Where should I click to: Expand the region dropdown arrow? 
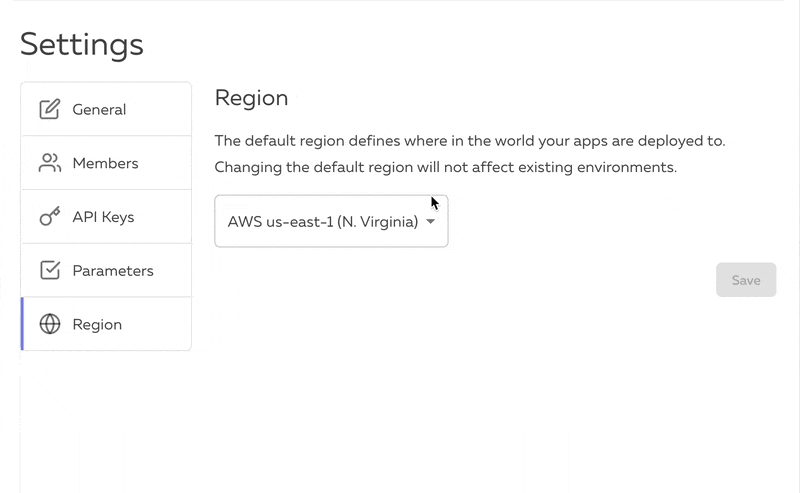pyautogui.click(x=431, y=221)
